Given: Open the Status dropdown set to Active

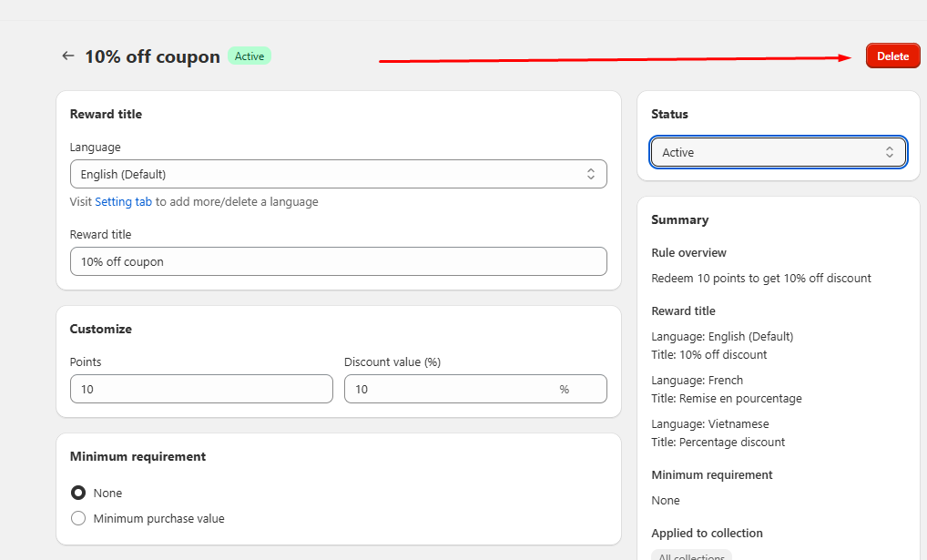Looking at the screenshot, I should (x=778, y=153).
